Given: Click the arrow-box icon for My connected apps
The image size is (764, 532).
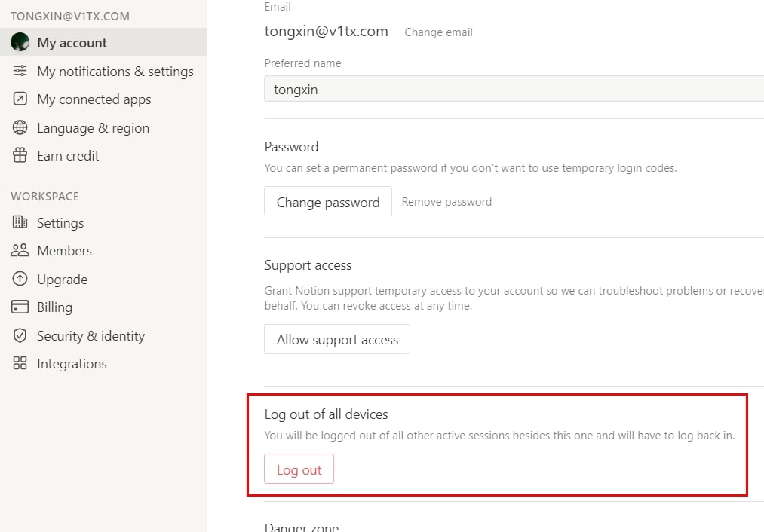Looking at the screenshot, I should coord(20,99).
